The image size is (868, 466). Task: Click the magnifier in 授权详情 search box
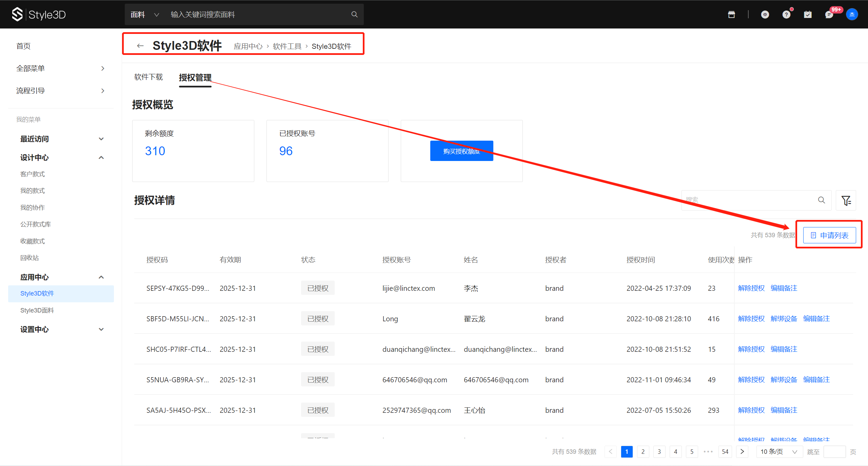(x=822, y=200)
